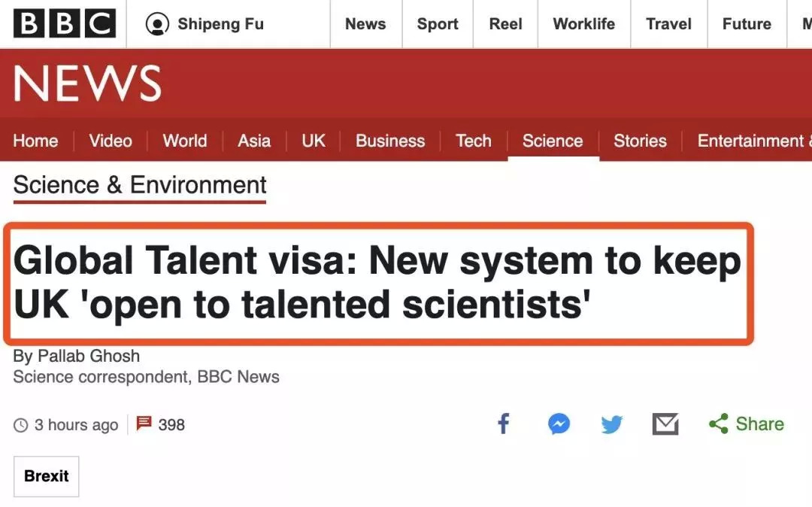
Task: Go to Sport in top navigation
Action: click(438, 24)
